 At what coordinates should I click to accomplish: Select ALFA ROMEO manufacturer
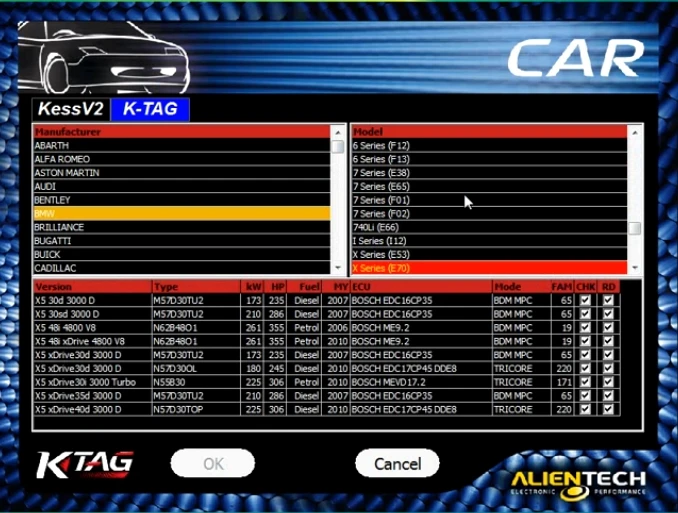[x=182, y=159]
